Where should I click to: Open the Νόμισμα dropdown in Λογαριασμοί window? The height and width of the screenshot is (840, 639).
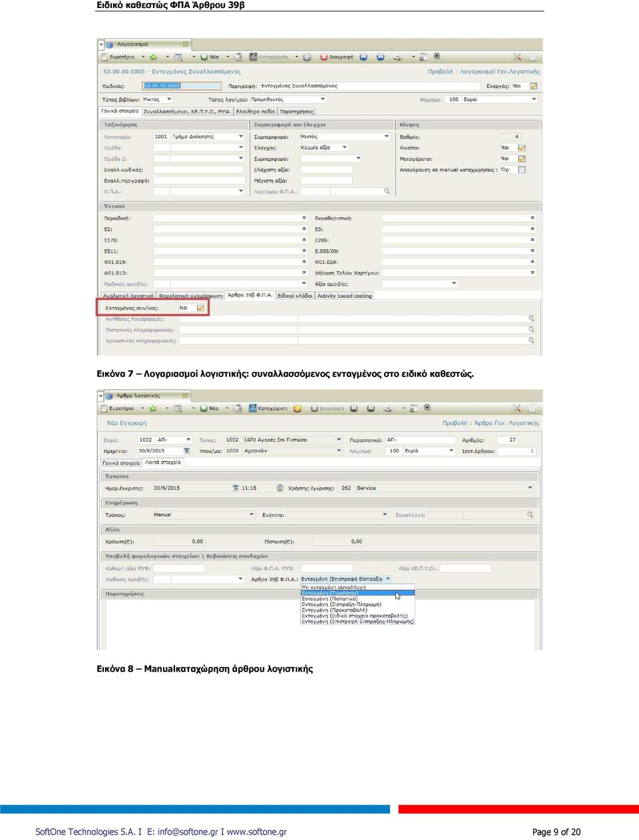click(x=534, y=99)
